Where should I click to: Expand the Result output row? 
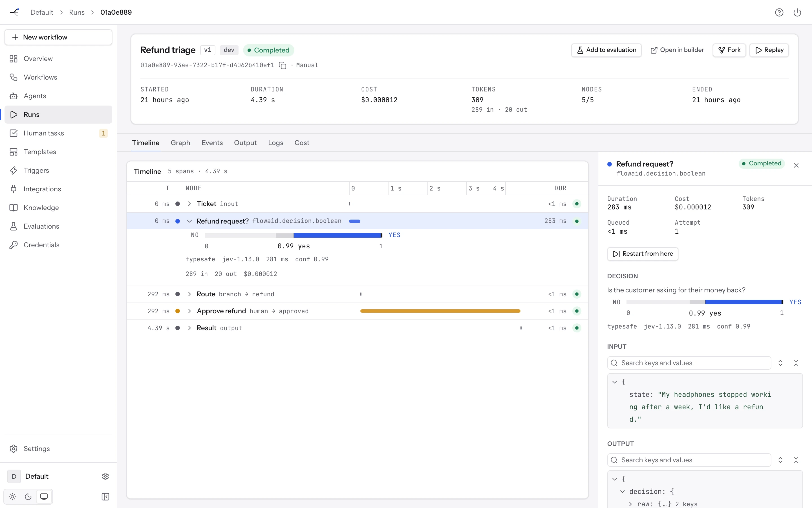pos(189,328)
